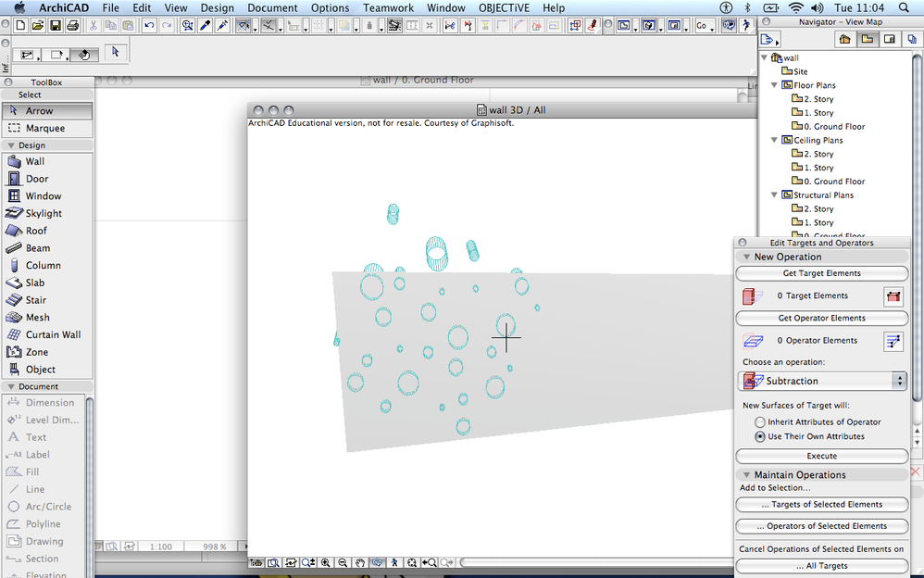Select the Object tool
The image size is (924, 578).
(x=47, y=370)
